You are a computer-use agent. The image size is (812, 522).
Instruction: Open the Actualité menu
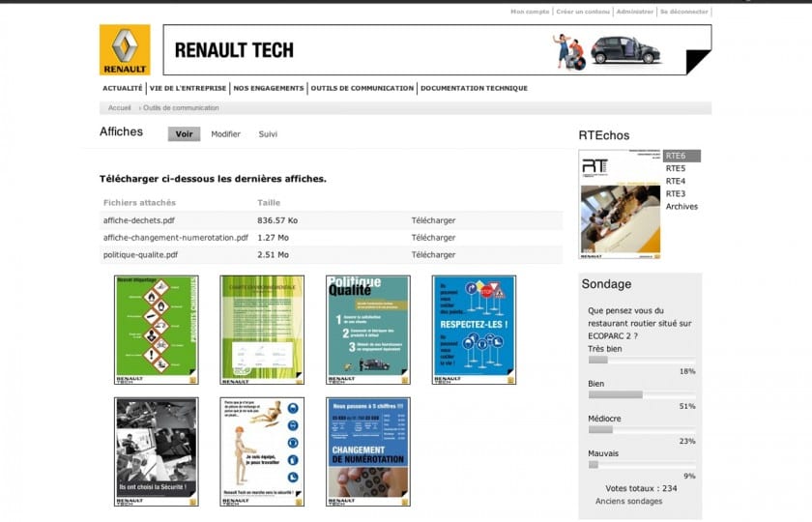(x=122, y=88)
